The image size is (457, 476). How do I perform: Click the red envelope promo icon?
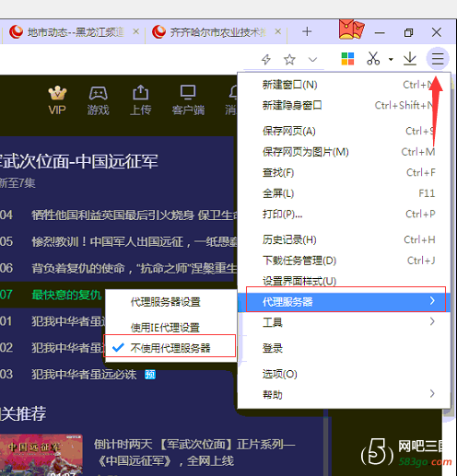[x=351, y=29]
